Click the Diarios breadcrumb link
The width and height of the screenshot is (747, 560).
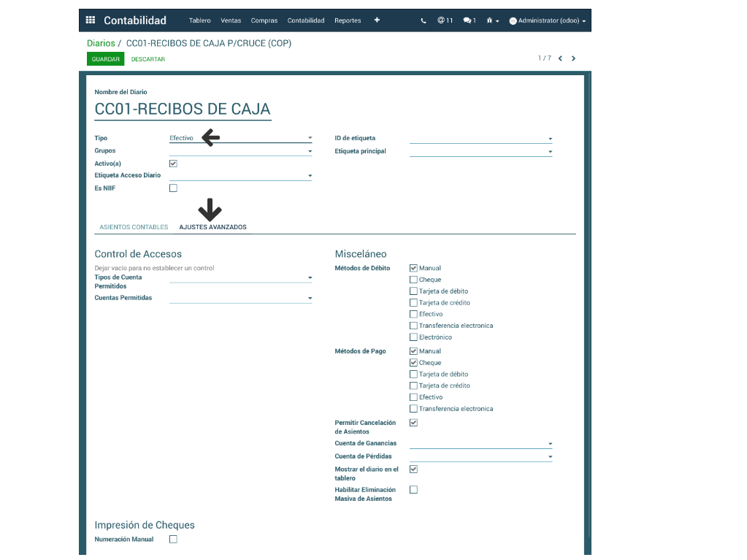tap(101, 43)
